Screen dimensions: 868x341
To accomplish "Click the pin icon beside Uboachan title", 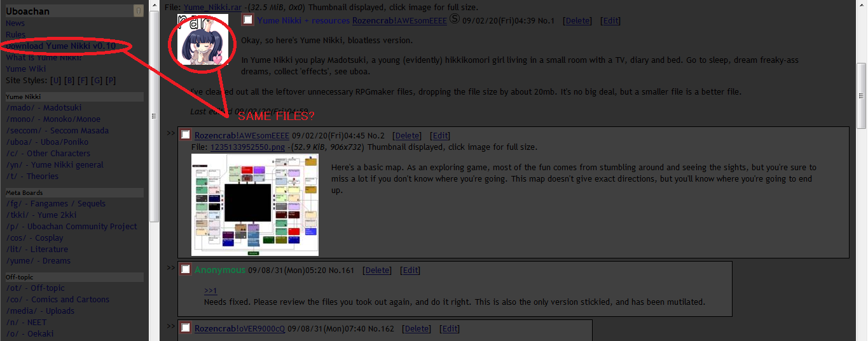I will 139,11.
